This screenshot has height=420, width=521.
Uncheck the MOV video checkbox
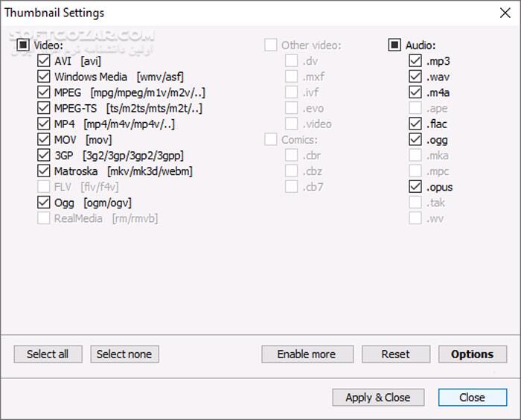[43, 139]
